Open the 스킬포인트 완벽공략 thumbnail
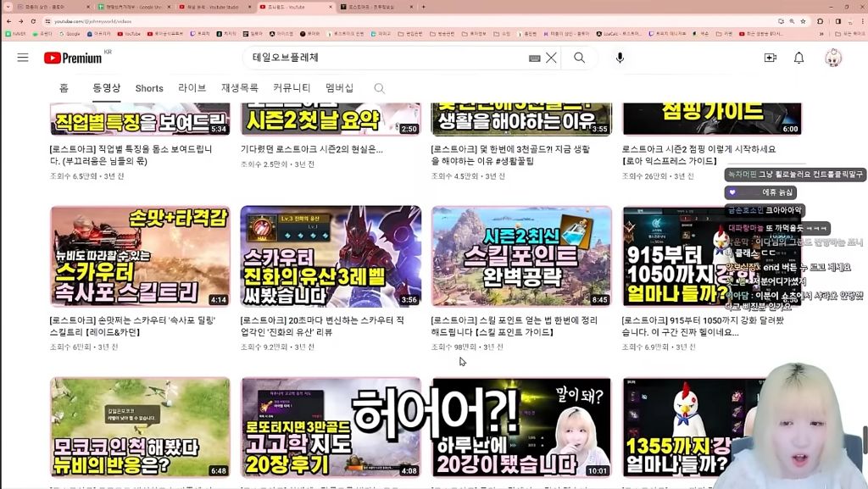The image size is (868, 489). coord(521,256)
